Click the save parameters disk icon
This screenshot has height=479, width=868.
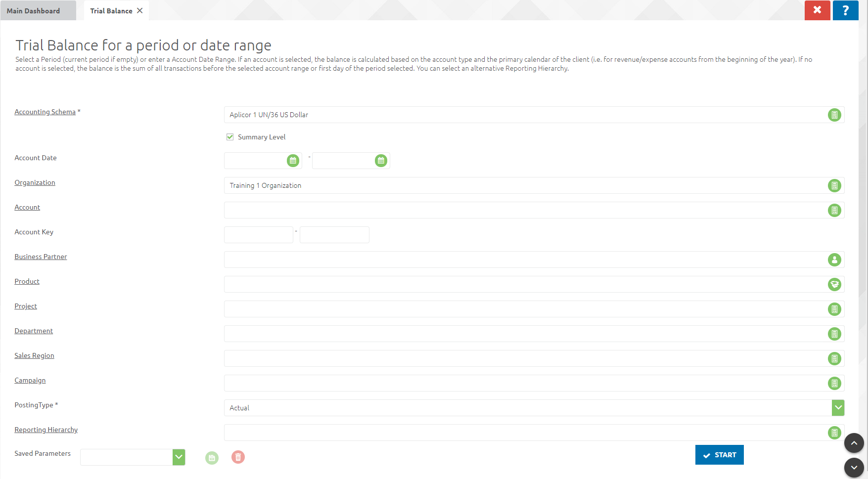coord(212,458)
